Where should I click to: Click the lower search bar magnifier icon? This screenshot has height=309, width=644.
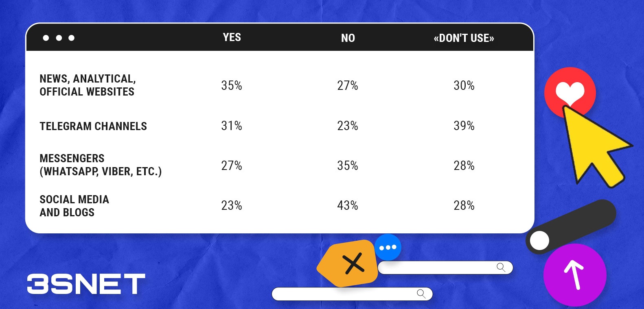pos(421,294)
